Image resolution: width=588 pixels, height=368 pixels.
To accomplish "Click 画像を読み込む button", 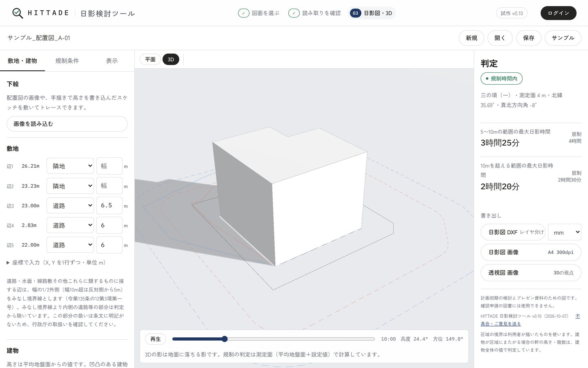I will (x=67, y=124).
